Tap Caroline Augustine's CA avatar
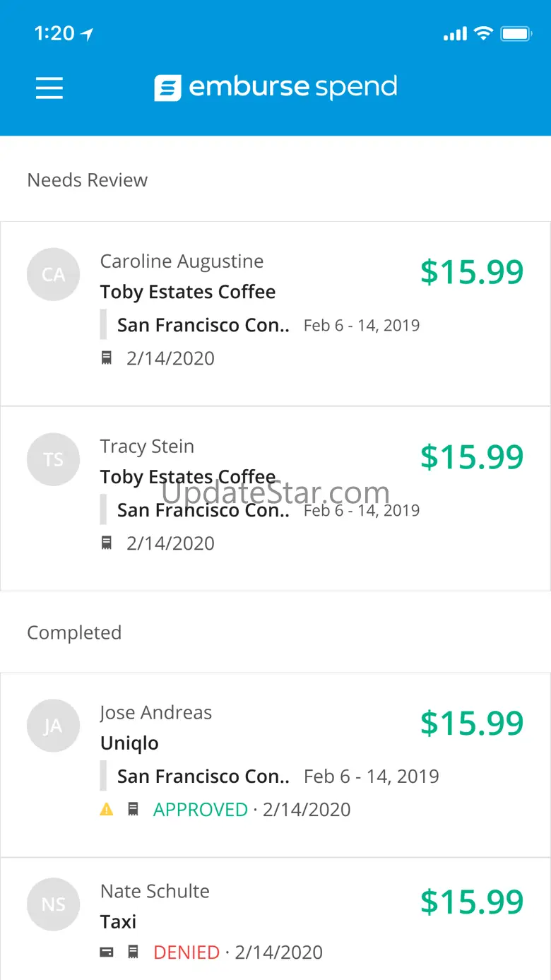 pyautogui.click(x=54, y=275)
